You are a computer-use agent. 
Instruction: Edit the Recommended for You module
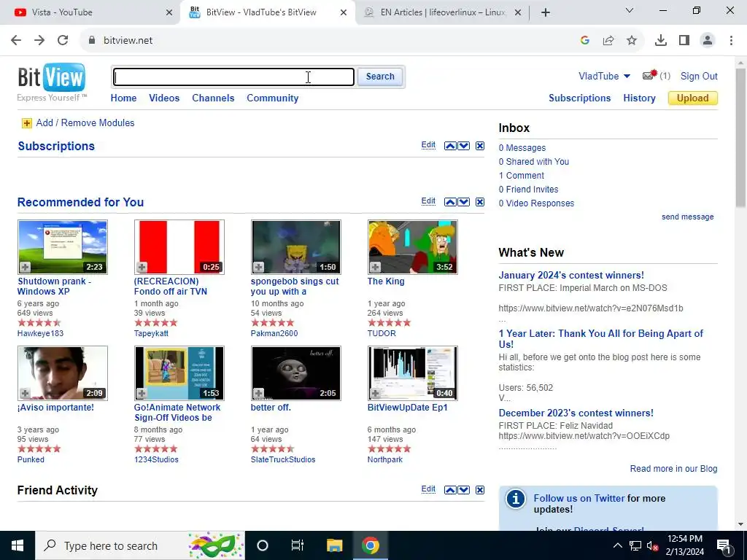click(x=428, y=201)
